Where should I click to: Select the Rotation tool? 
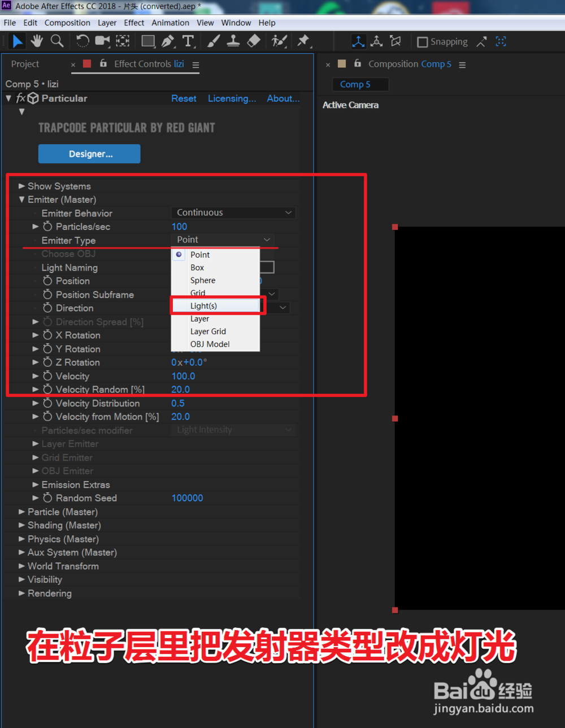pos(82,41)
